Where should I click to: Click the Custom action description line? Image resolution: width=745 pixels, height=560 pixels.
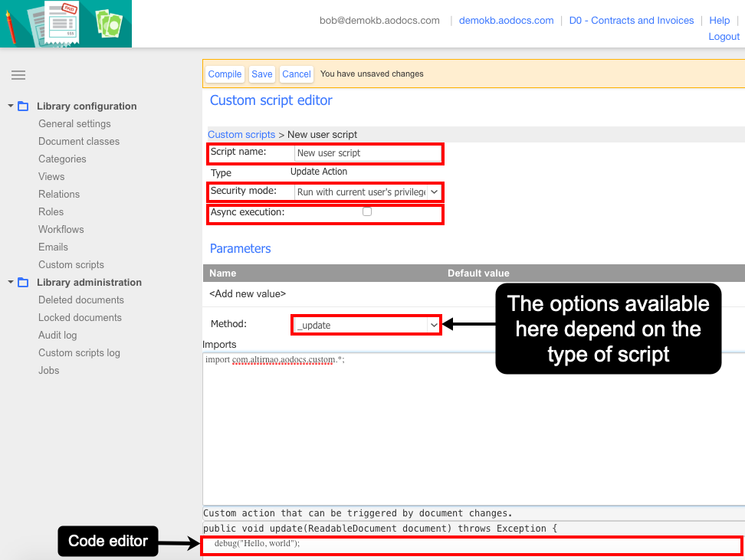(x=358, y=513)
